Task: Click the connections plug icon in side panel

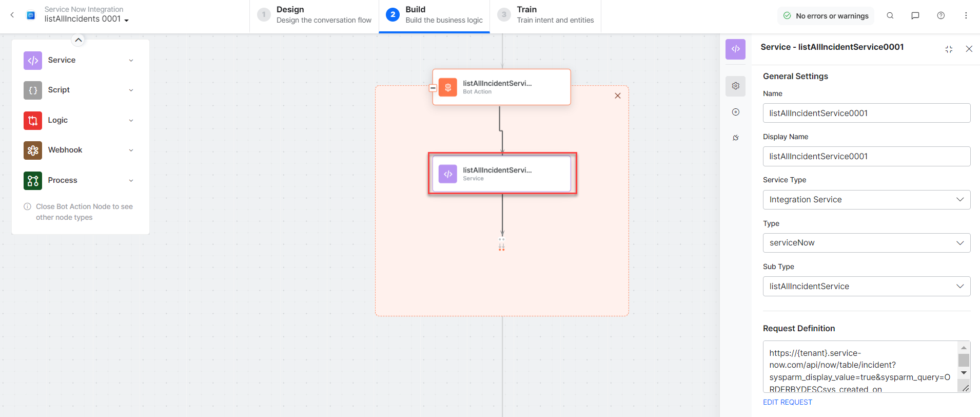Action: click(735, 138)
